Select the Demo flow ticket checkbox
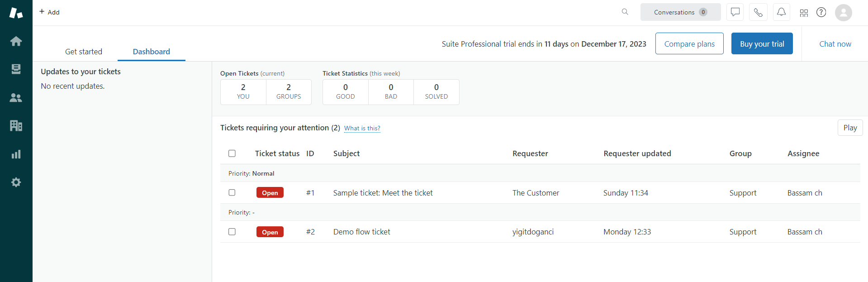Viewport: 868px width, 282px height. [232, 232]
